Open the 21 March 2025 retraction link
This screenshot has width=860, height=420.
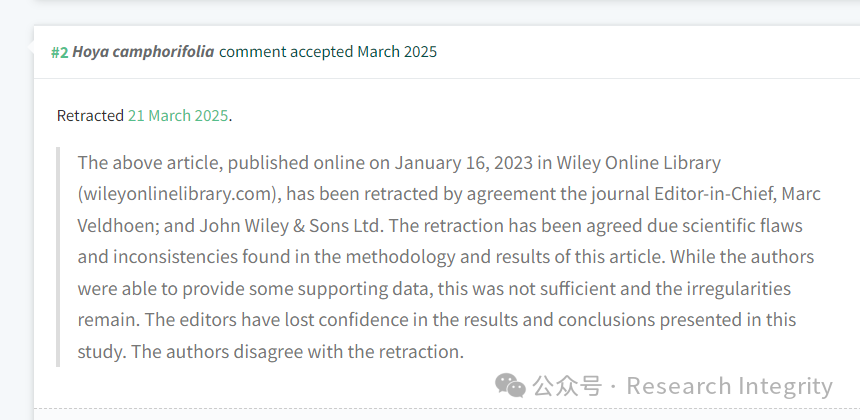178,116
